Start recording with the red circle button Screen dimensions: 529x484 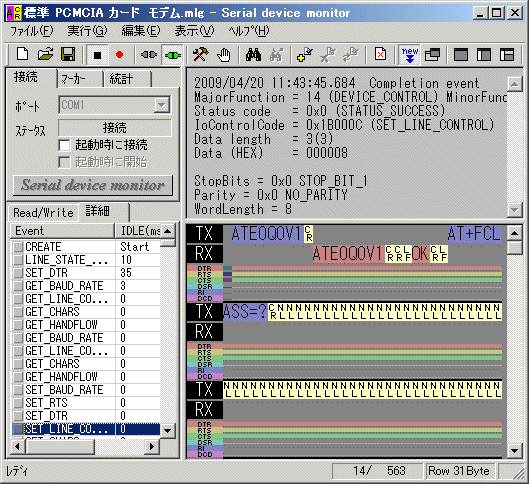(x=119, y=55)
